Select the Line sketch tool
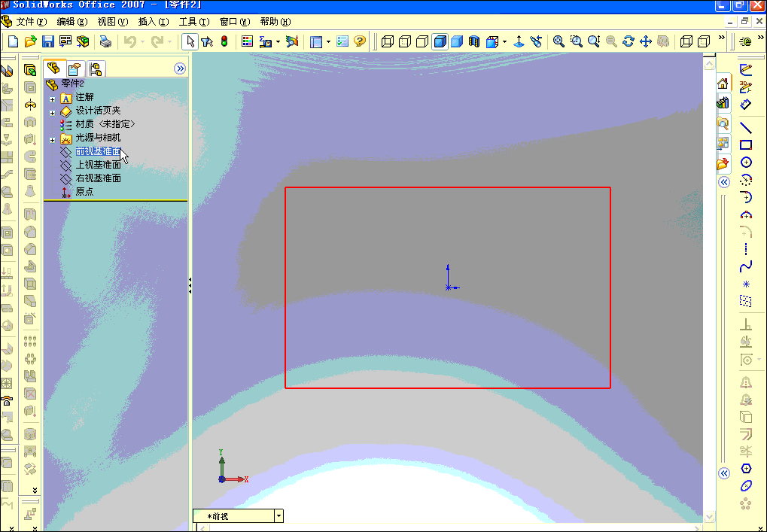Image resolution: width=767 pixels, height=532 pixels. (x=745, y=128)
